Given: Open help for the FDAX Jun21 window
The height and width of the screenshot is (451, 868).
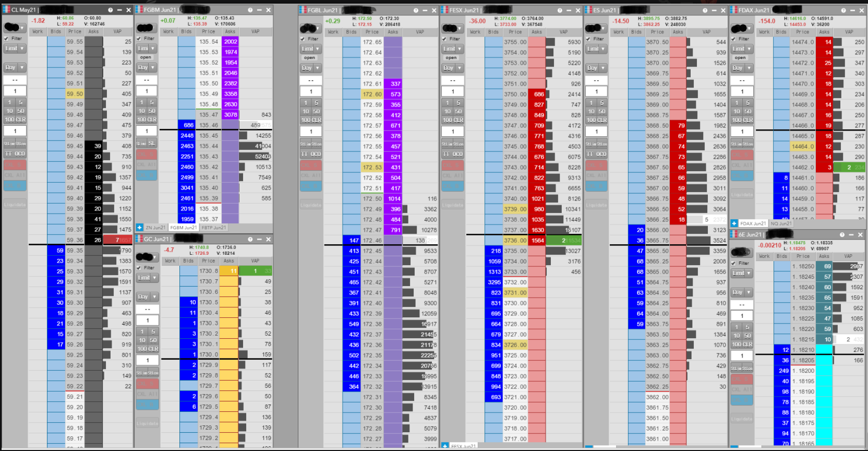Looking at the screenshot, I should tap(843, 10).
